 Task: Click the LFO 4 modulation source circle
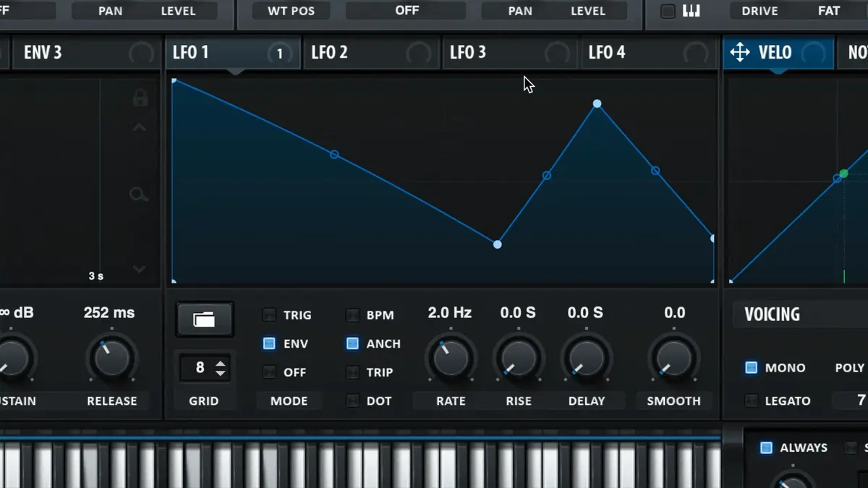click(696, 53)
